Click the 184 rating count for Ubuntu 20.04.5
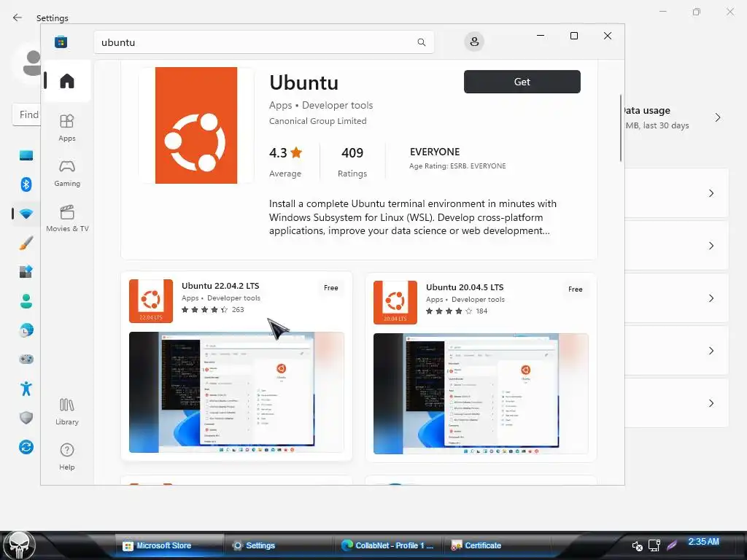 [x=481, y=311]
